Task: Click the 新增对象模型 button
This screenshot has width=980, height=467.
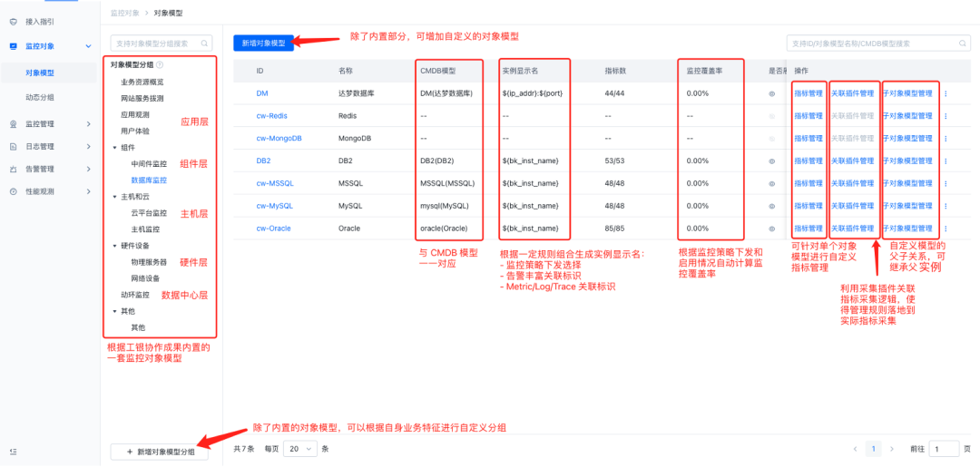Action: (263, 43)
